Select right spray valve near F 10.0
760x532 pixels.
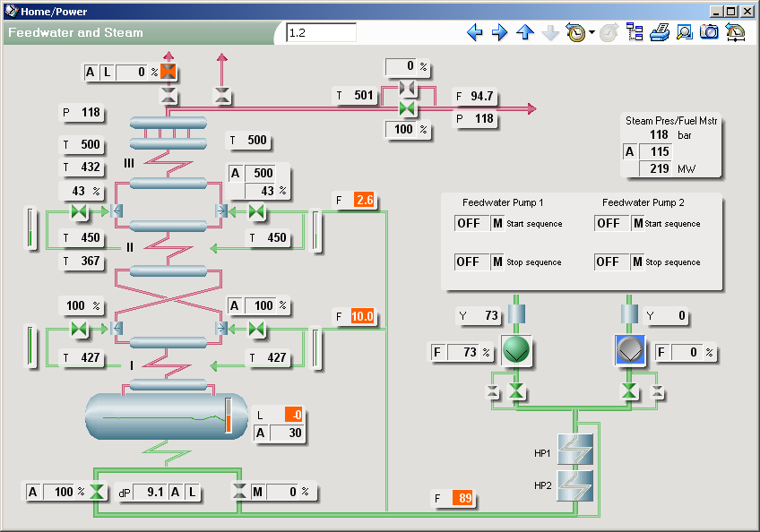pos(256,329)
